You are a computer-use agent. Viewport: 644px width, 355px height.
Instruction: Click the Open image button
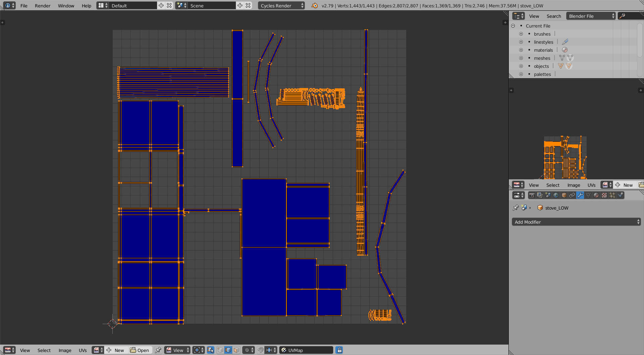[x=140, y=350]
